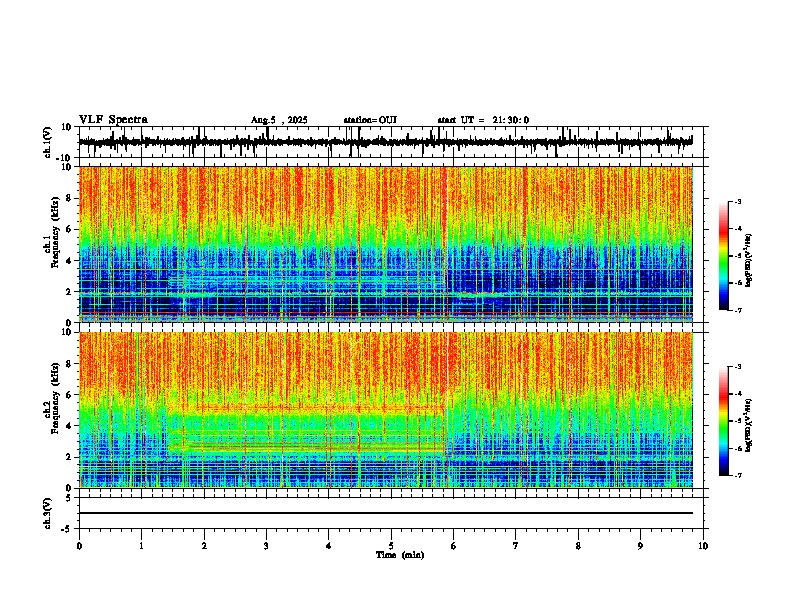Click the time axis tick label "5"
The height and width of the screenshot is (612, 792).
391,546
